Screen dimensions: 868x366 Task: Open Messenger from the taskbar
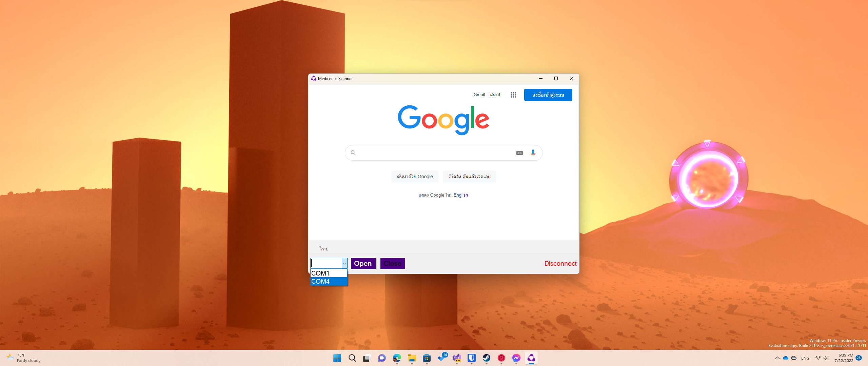(x=516, y=358)
